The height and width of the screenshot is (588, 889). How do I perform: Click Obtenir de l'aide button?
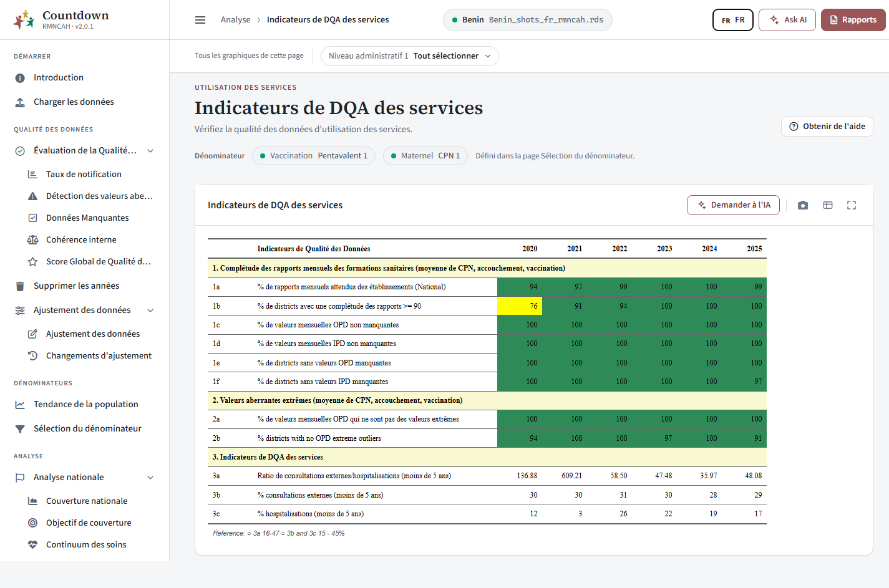(827, 127)
